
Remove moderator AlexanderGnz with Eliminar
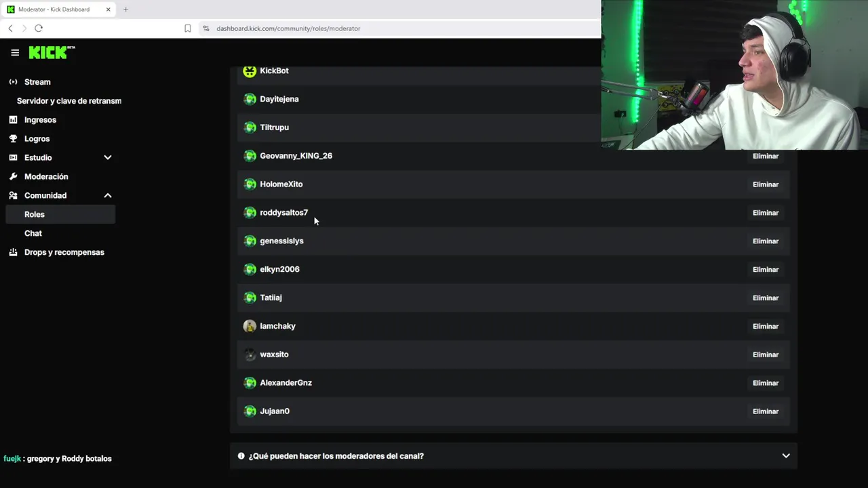point(766,384)
